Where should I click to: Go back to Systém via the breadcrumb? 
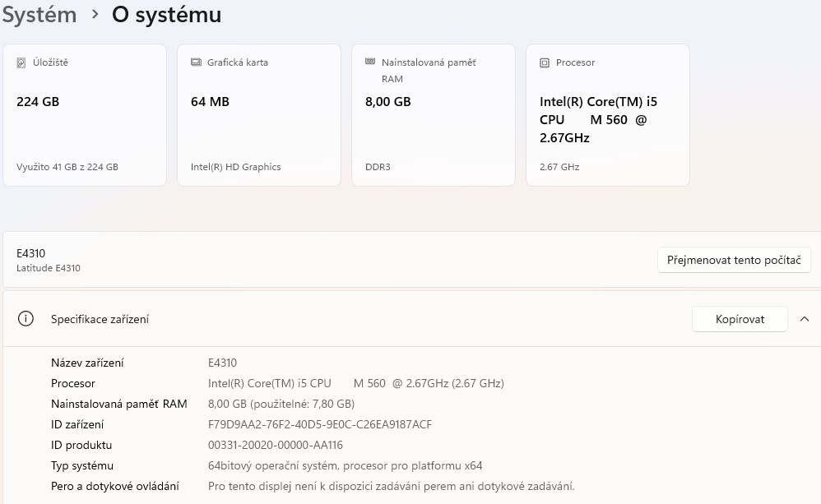tap(38, 15)
